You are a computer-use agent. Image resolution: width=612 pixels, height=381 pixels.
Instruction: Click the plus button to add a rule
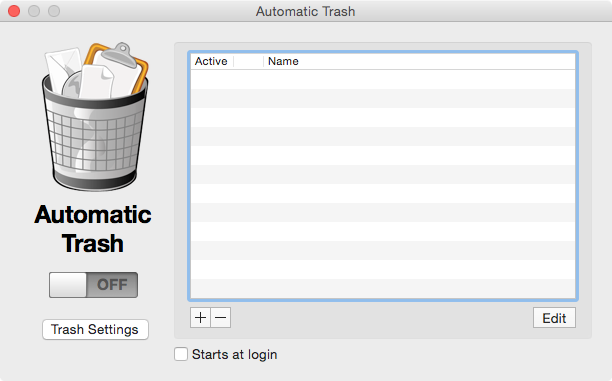click(x=200, y=318)
